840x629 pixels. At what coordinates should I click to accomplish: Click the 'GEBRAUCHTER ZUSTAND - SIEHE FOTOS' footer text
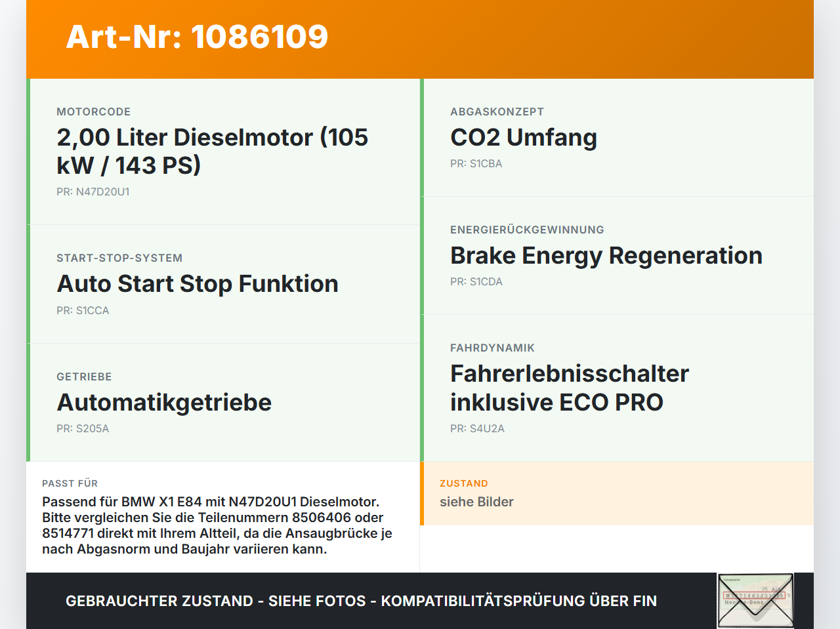(361, 601)
